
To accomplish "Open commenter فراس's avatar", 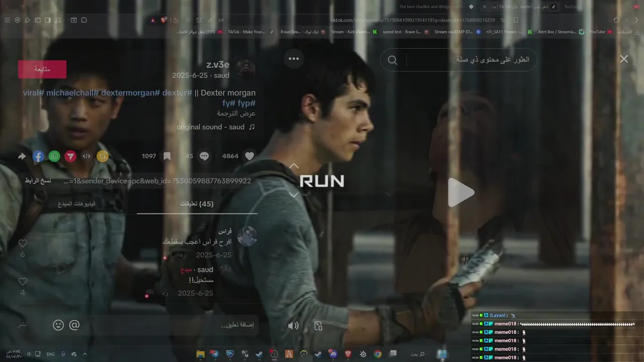I will coord(247,236).
